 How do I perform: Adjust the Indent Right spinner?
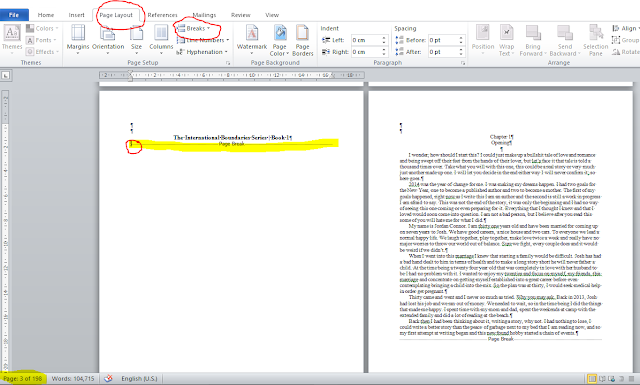point(384,52)
